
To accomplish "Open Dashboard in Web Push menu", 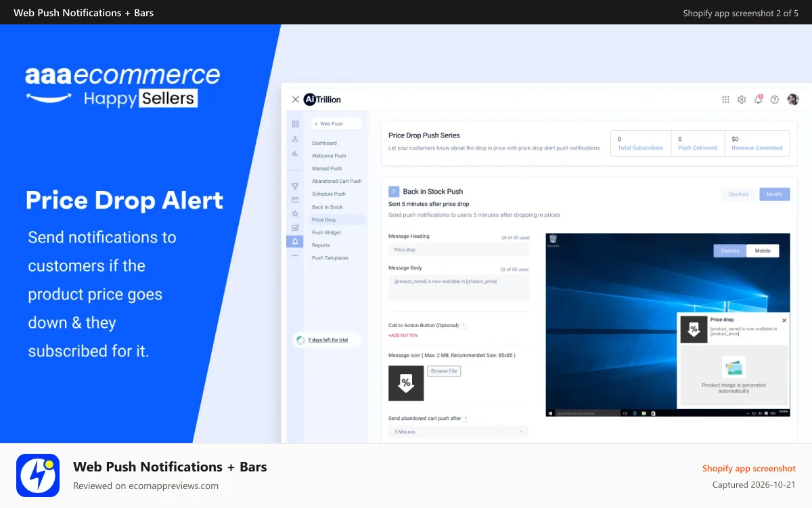I will [324, 143].
